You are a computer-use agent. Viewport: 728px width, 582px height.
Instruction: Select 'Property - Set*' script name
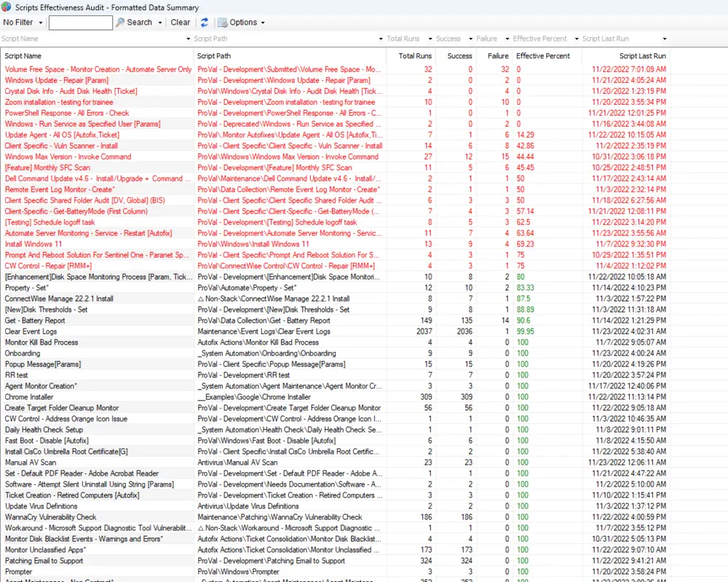click(x=26, y=288)
